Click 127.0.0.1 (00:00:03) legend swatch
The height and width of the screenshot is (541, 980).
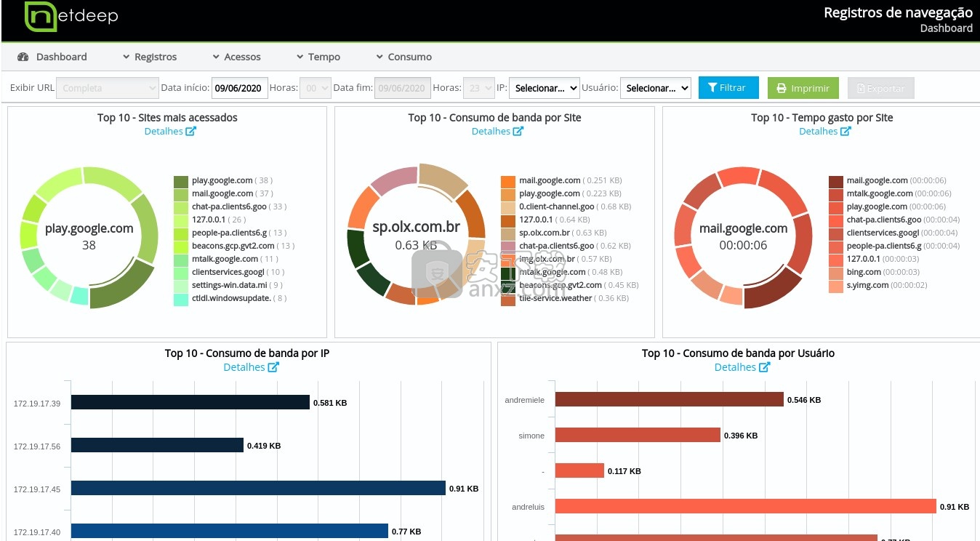click(836, 260)
